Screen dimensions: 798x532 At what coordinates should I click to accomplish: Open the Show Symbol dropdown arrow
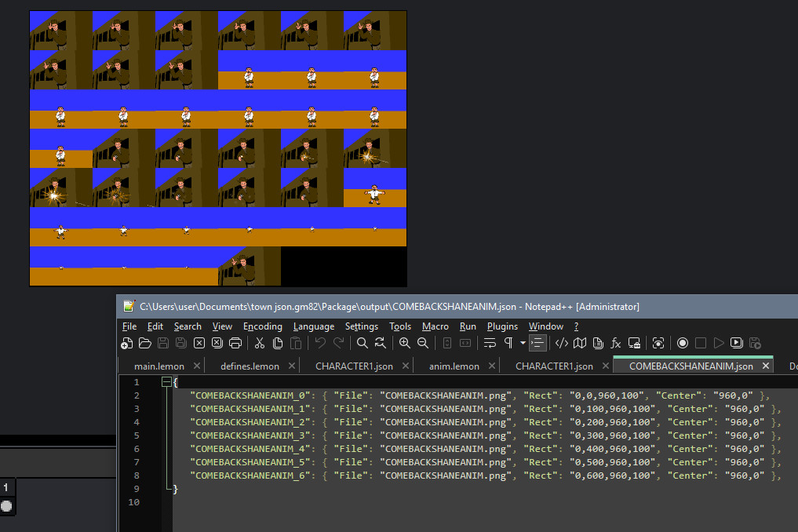tap(522, 343)
